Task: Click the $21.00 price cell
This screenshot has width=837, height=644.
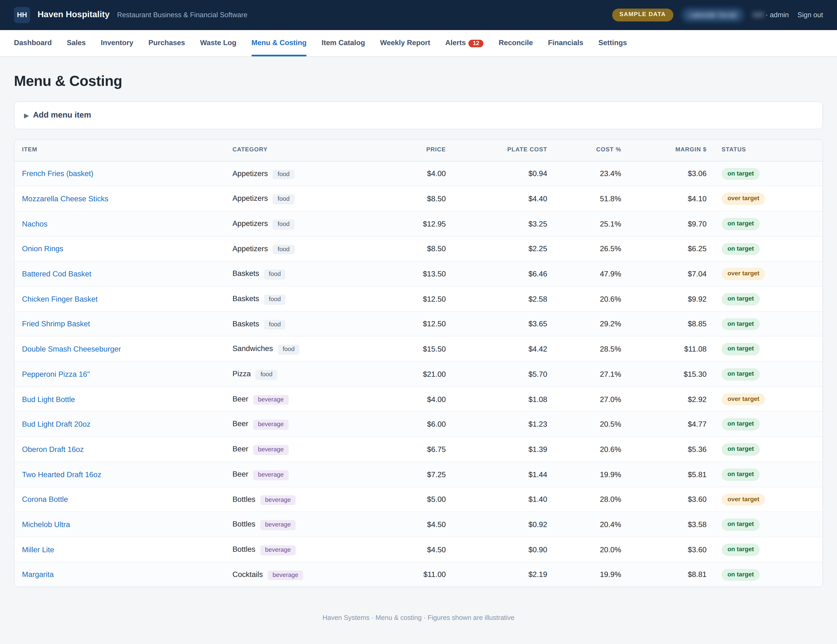Action: [434, 374]
